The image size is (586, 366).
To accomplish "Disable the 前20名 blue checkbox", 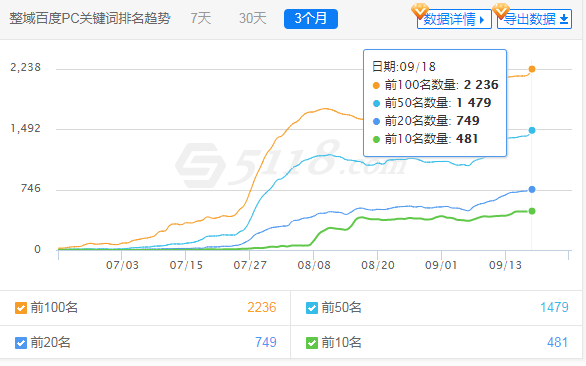I will click(21, 343).
